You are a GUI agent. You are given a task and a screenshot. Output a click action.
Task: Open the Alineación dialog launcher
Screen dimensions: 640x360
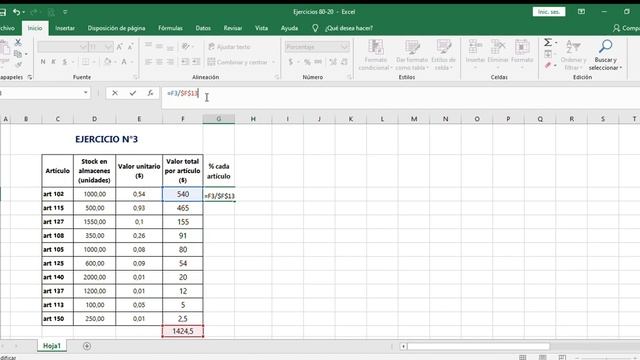(x=277, y=77)
